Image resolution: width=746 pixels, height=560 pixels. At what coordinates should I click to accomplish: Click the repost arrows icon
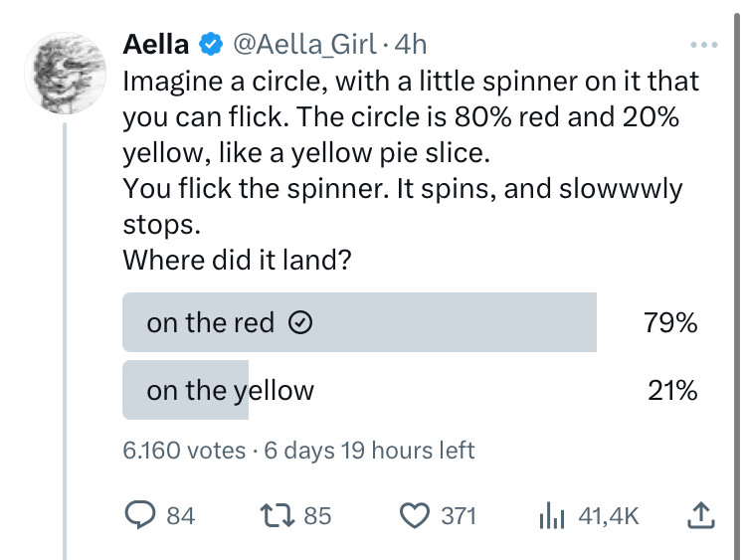[x=272, y=515]
